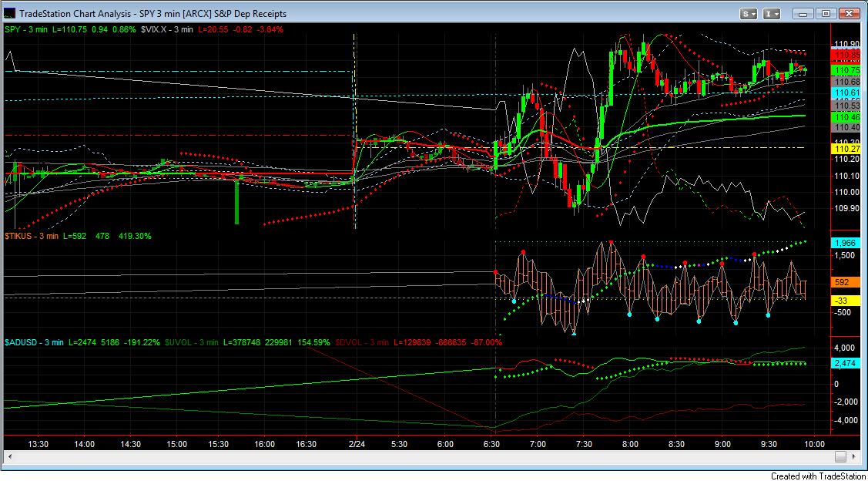
Task: Minimize the Chart Analysis window
Action: (x=804, y=14)
